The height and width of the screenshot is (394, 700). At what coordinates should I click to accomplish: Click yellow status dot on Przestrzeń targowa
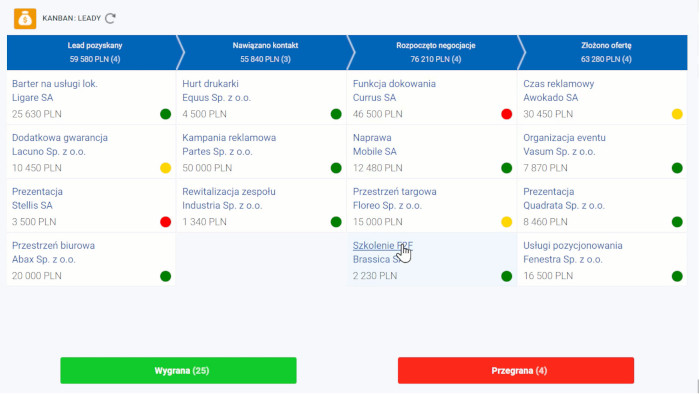(506, 222)
